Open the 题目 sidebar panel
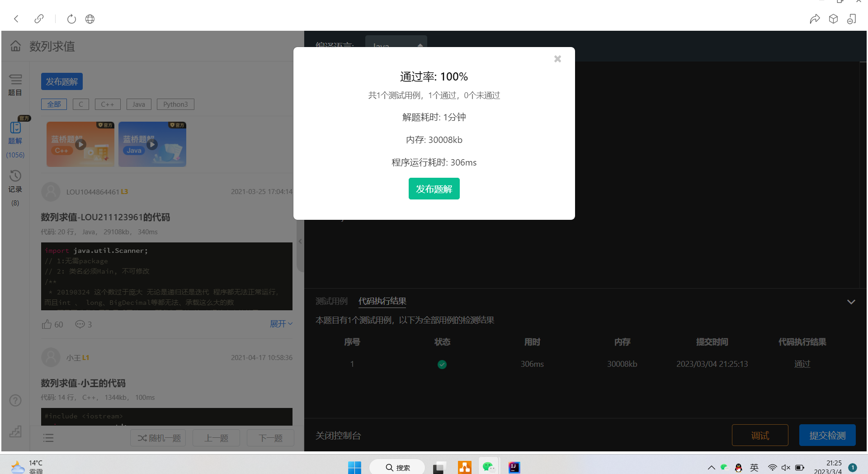The image size is (868, 474). 15,85
